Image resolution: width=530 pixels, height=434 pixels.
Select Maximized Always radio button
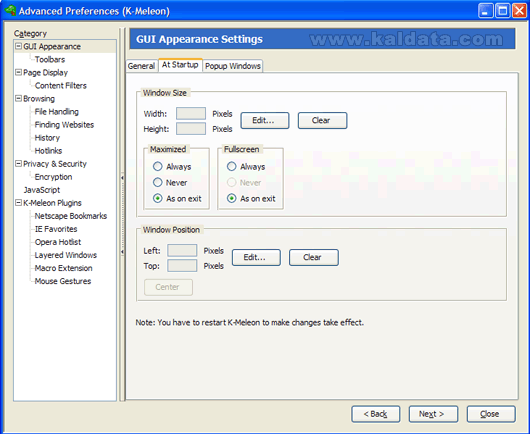coord(158,166)
